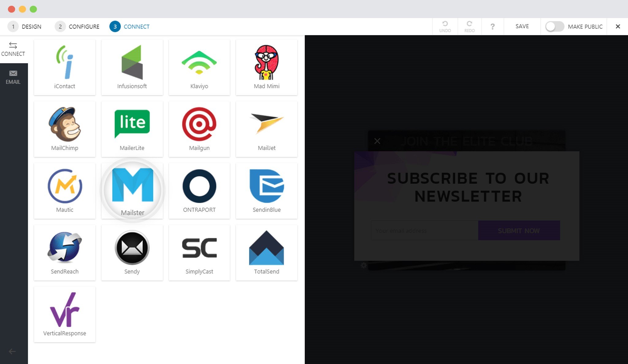Viewport: 628px width, 364px height.
Task: Click the Submit Now preview button
Action: [519, 230]
